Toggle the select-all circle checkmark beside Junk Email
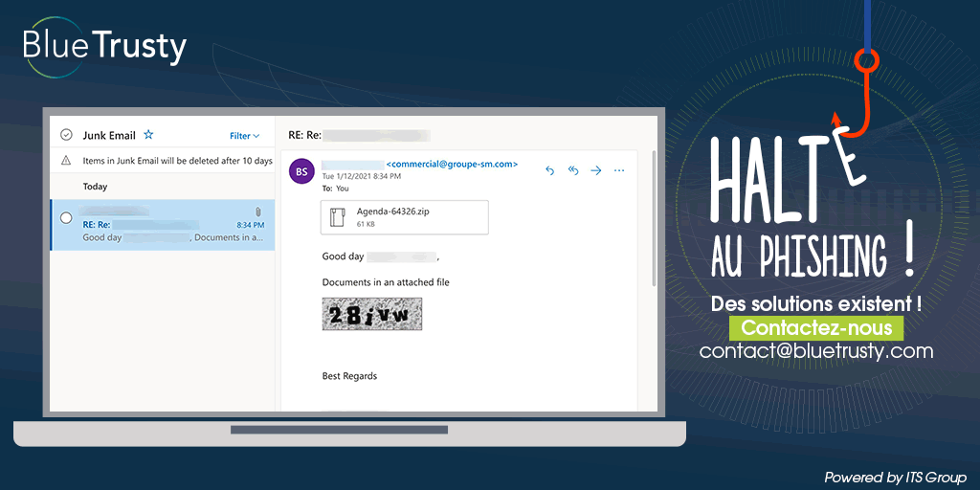 click(x=66, y=135)
